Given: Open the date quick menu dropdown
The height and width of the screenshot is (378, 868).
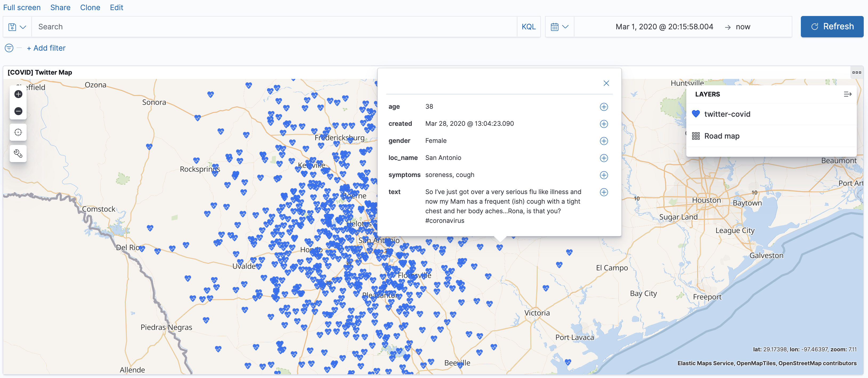Looking at the screenshot, I should tap(559, 27).
